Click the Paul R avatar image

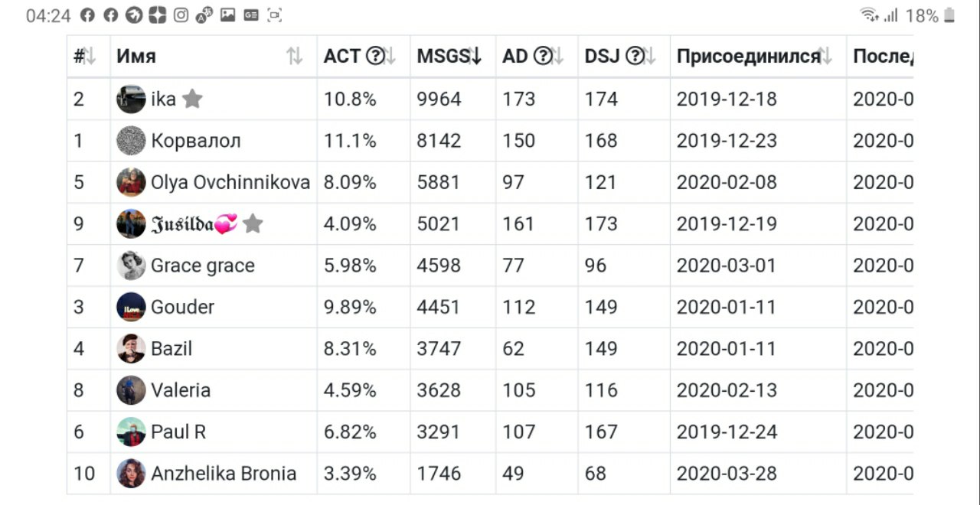[x=131, y=432]
